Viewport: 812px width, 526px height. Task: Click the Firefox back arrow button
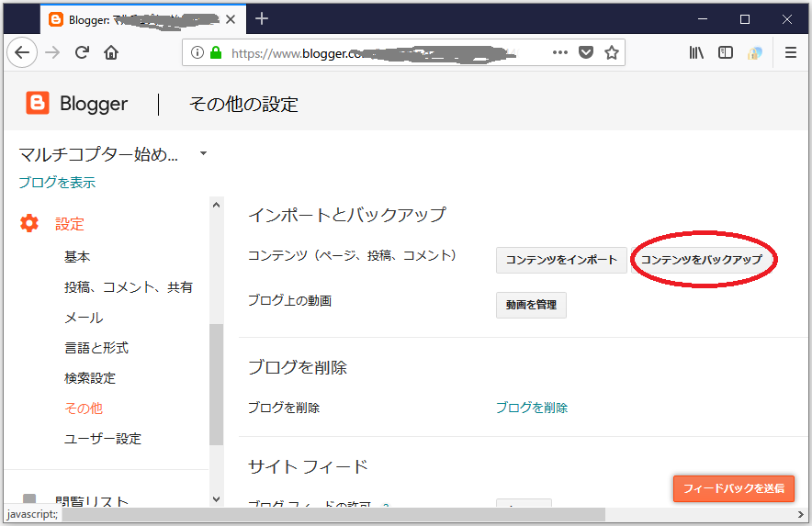pos(22,53)
